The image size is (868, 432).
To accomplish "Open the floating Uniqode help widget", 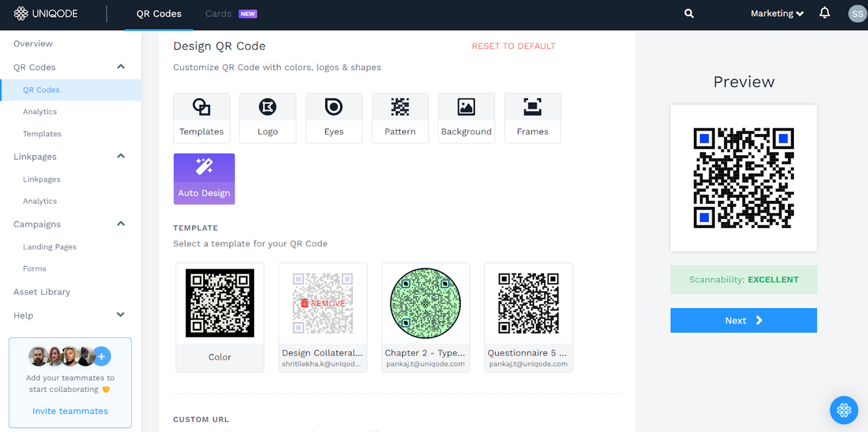I will tap(844, 410).
